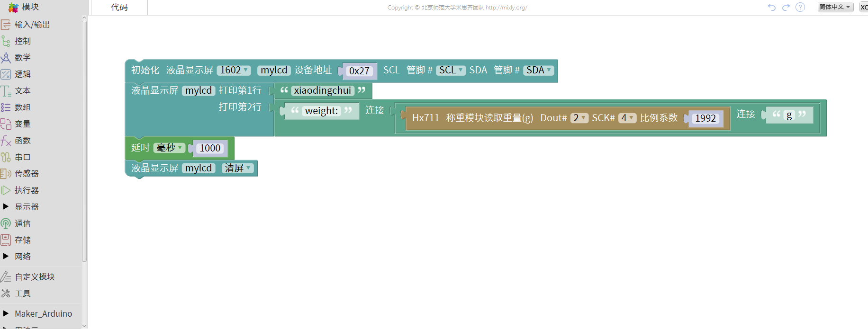Open the SDA pin dropdown
This screenshot has height=329, width=868.
(539, 70)
